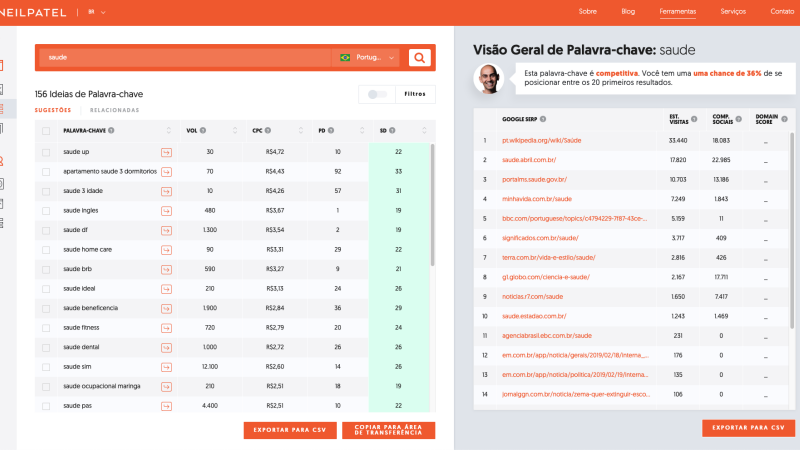Open Blog menu item

coord(628,11)
